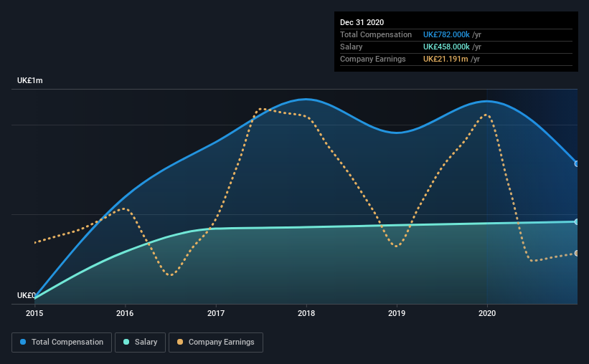Click the 2017 x-axis label
Screen dimensions: 589x364
click(x=216, y=313)
